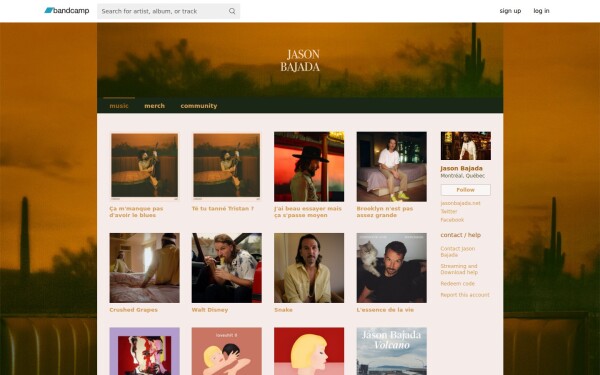Visit jasonbajada.net website link

[x=460, y=203]
